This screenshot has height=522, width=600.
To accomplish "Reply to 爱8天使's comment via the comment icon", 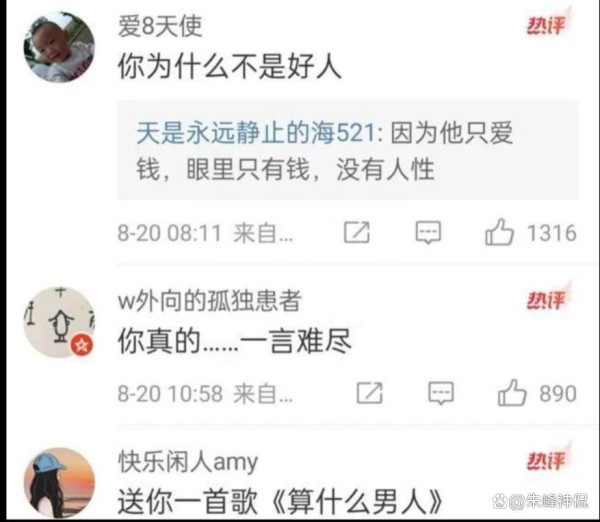I will pyautogui.click(x=428, y=232).
